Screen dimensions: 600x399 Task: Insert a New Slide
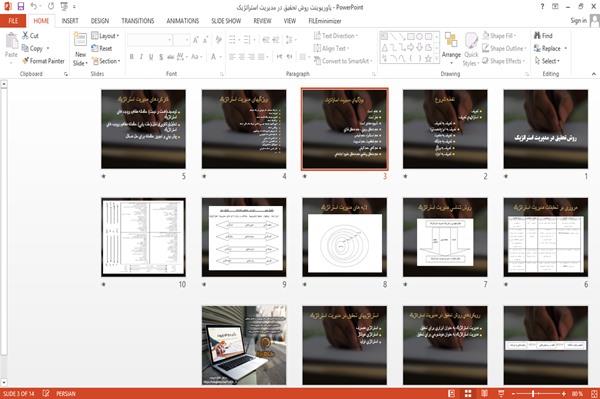[80, 49]
